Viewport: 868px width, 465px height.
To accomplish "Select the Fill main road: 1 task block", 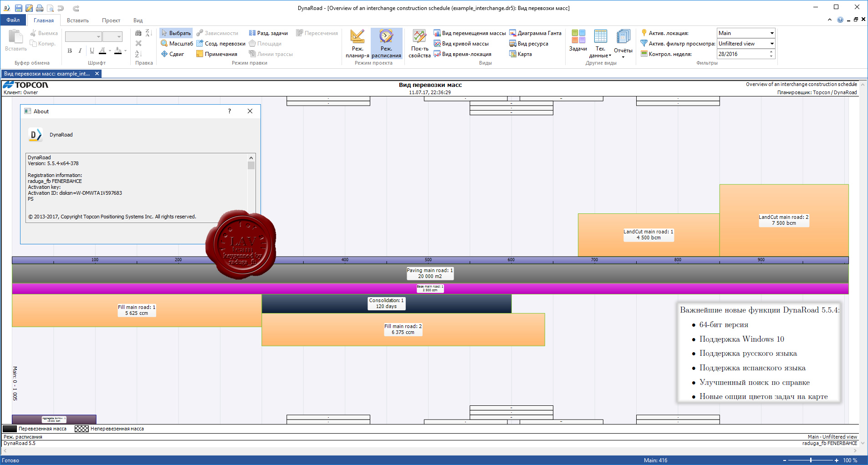I will coord(137,310).
